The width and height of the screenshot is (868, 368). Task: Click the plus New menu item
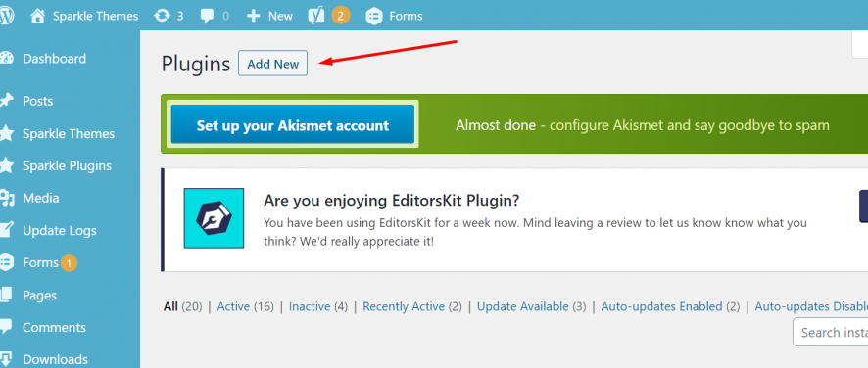tap(269, 16)
